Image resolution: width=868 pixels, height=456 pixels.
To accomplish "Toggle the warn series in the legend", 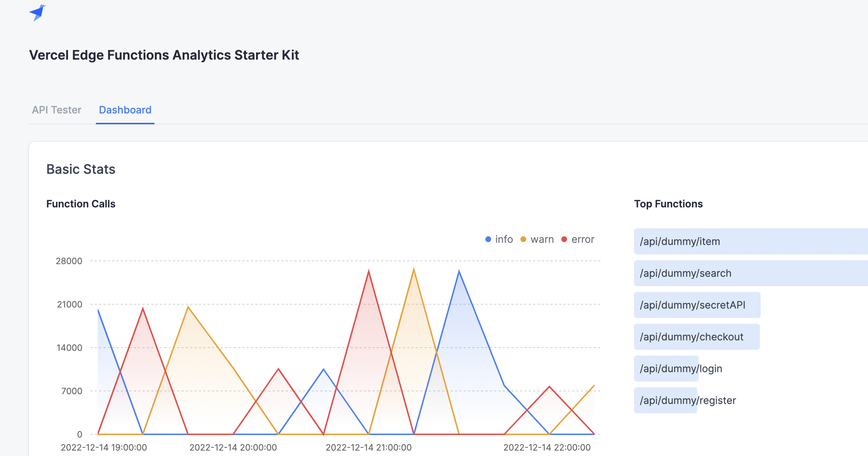I will (x=542, y=239).
